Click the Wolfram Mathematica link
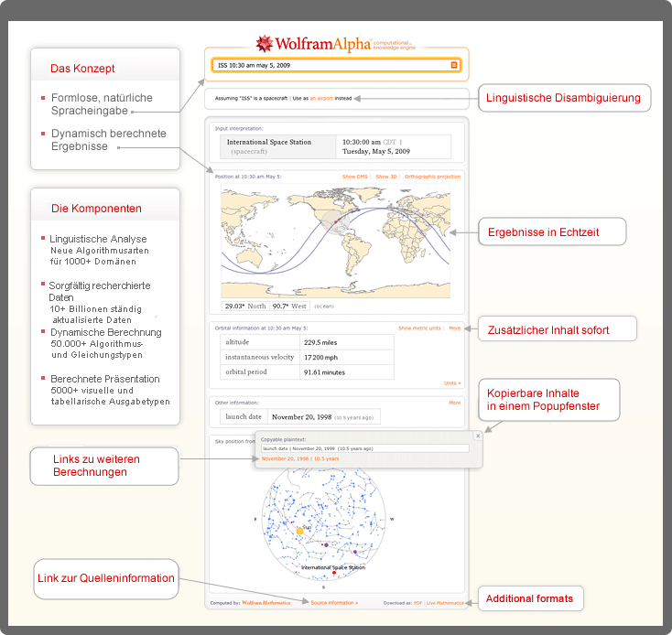This screenshot has width=672, height=635. (x=266, y=603)
